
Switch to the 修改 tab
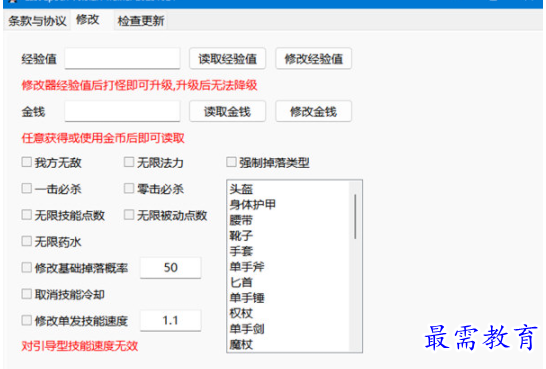pyautogui.click(x=88, y=20)
